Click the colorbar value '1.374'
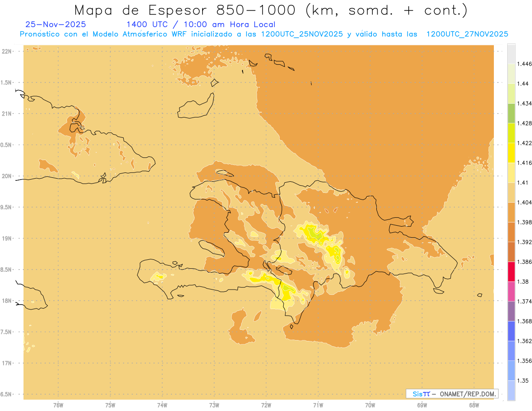This screenshot has width=532, height=411. coord(524,301)
